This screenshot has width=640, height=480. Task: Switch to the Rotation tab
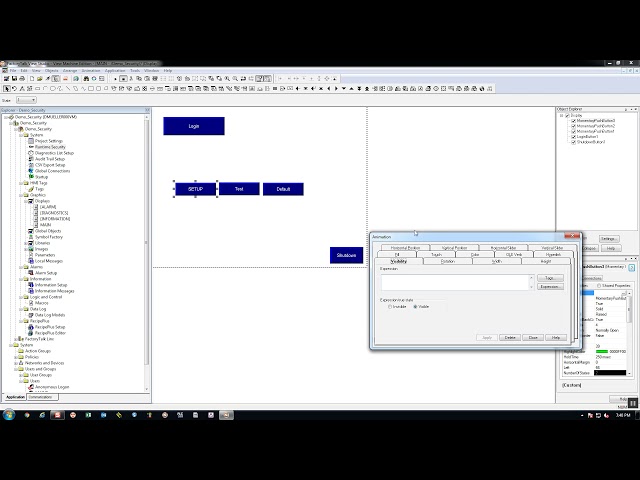[x=448, y=261]
